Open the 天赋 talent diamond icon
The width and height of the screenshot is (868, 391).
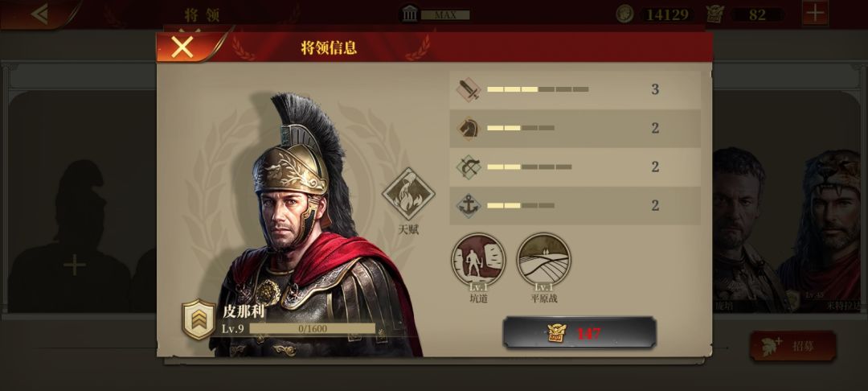(x=408, y=195)
